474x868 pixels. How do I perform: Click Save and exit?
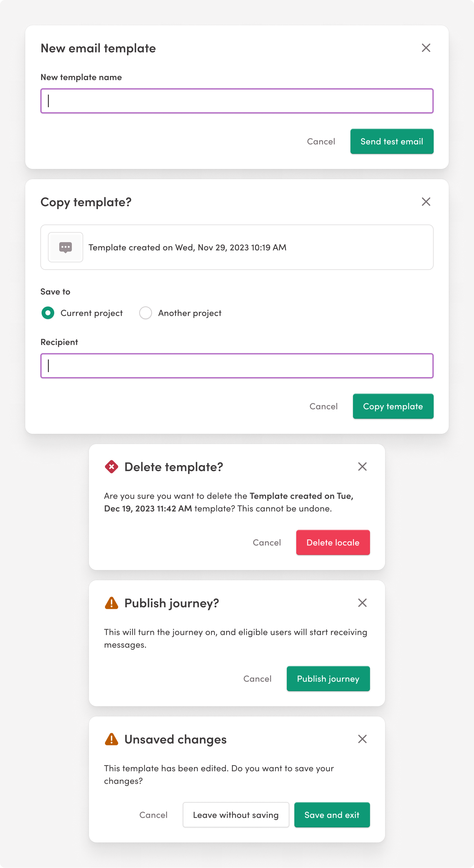click(x=332, y=815)
